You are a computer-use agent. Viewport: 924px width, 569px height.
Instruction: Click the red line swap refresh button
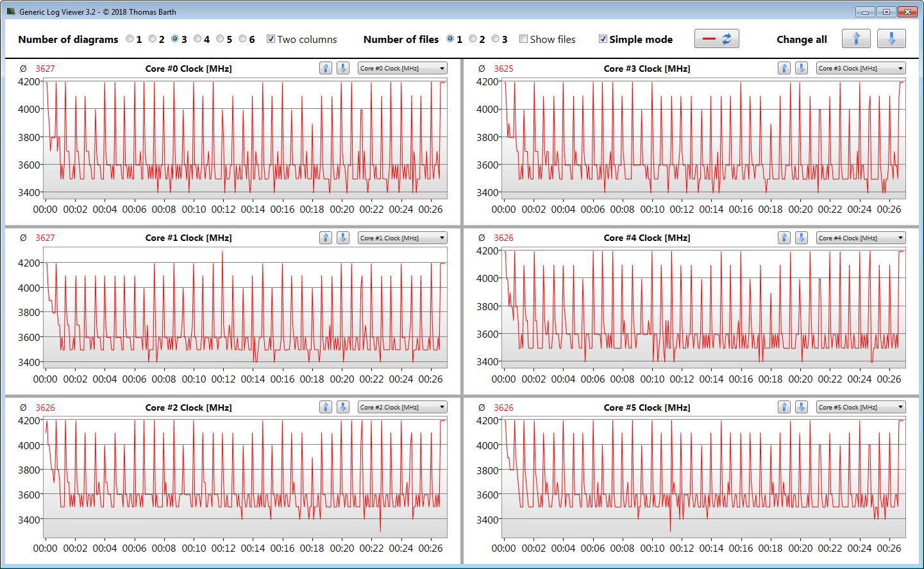tap(716, 39)
